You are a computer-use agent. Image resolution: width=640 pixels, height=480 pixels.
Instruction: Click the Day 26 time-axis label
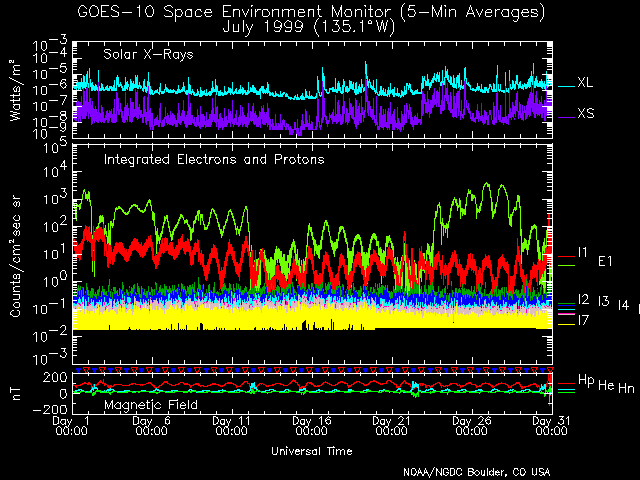471,426
